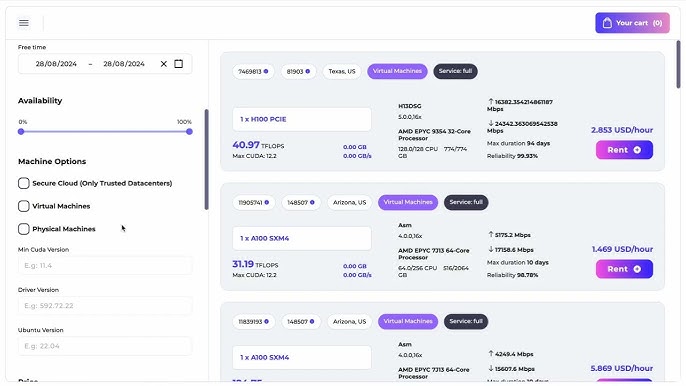
Task: Open cart bag icon
Action: (607, 23)
